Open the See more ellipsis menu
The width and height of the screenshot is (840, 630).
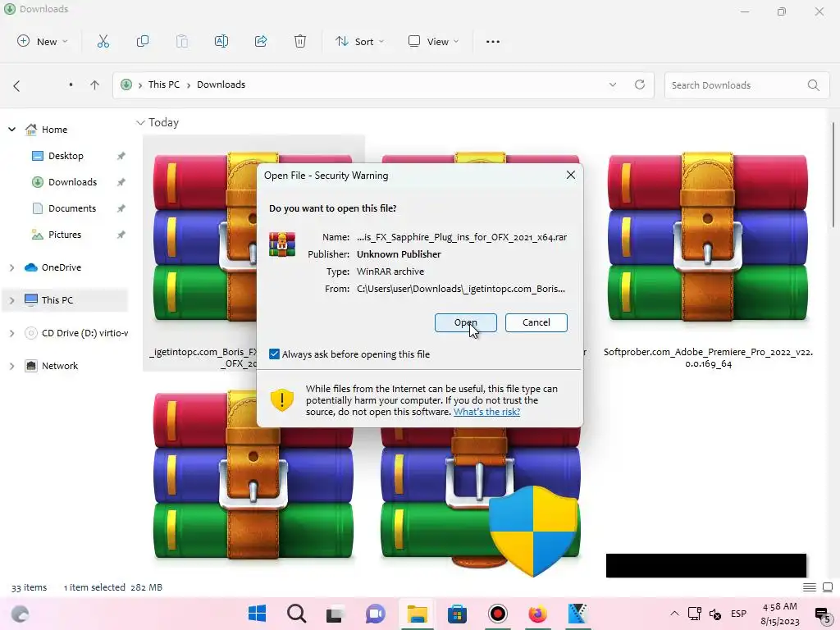pyautogui.click(x=493, y=41)
